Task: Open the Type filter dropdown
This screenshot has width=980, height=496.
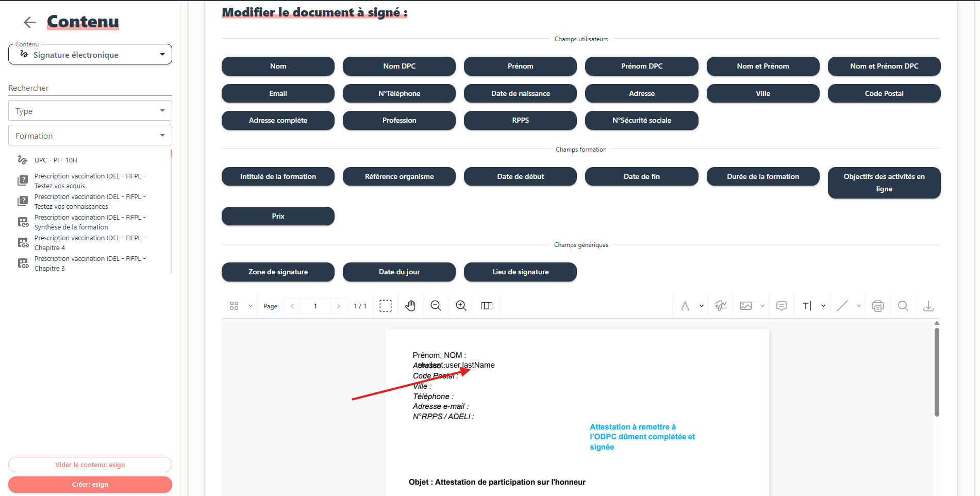Action: (90, 111)
